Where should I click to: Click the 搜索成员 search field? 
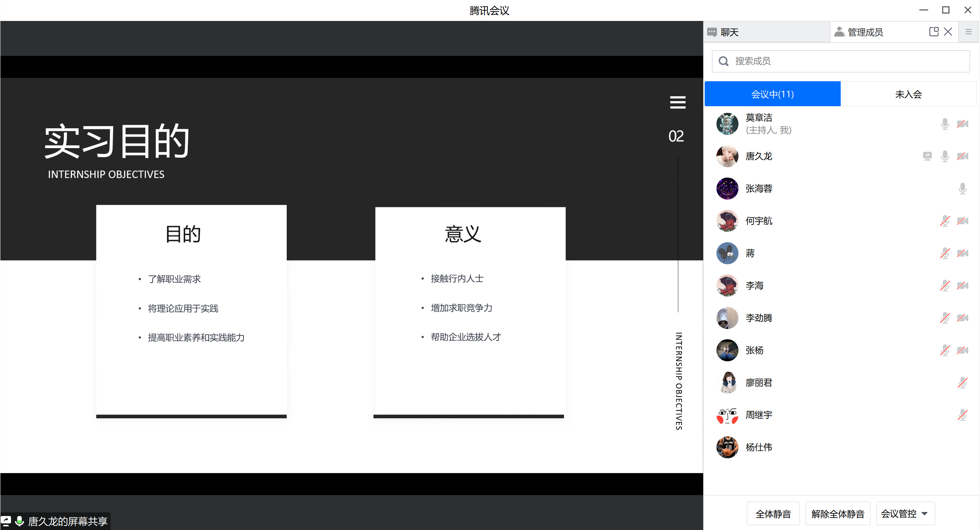coord(841,61)
